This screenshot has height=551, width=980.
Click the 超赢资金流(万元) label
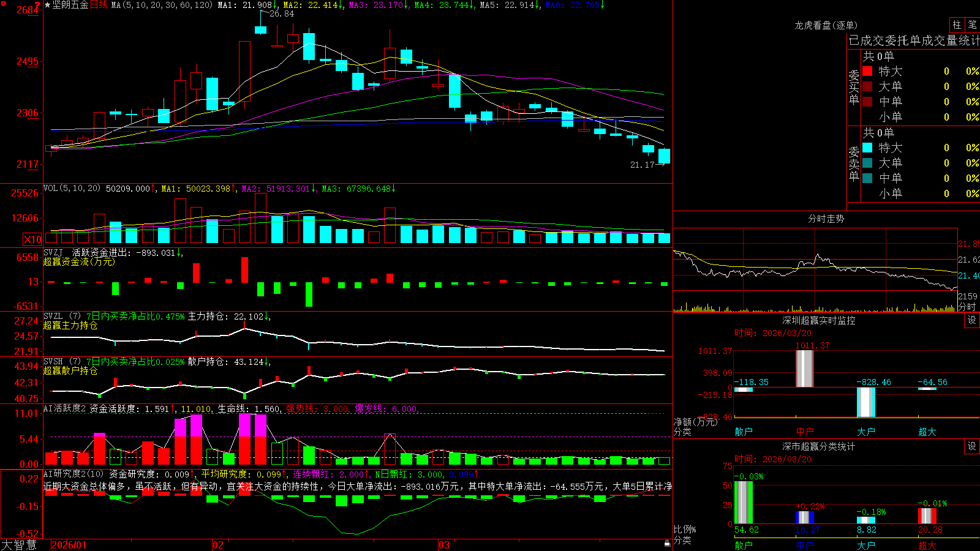[x=79, y=261]
